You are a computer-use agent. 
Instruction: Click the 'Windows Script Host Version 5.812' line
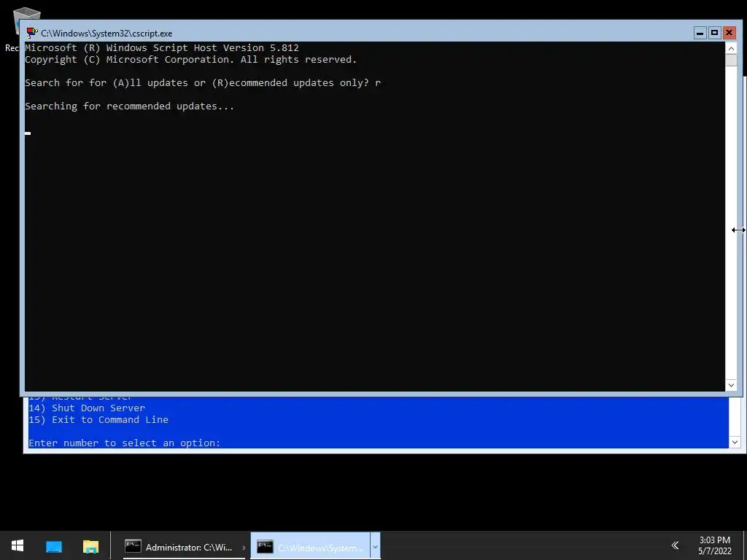click(x=162, y=47)
